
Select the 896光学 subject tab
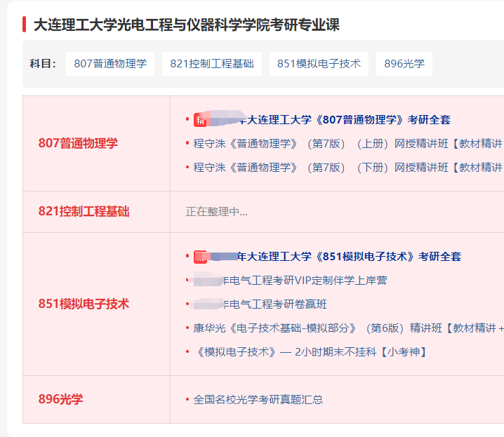click(404, 64)
